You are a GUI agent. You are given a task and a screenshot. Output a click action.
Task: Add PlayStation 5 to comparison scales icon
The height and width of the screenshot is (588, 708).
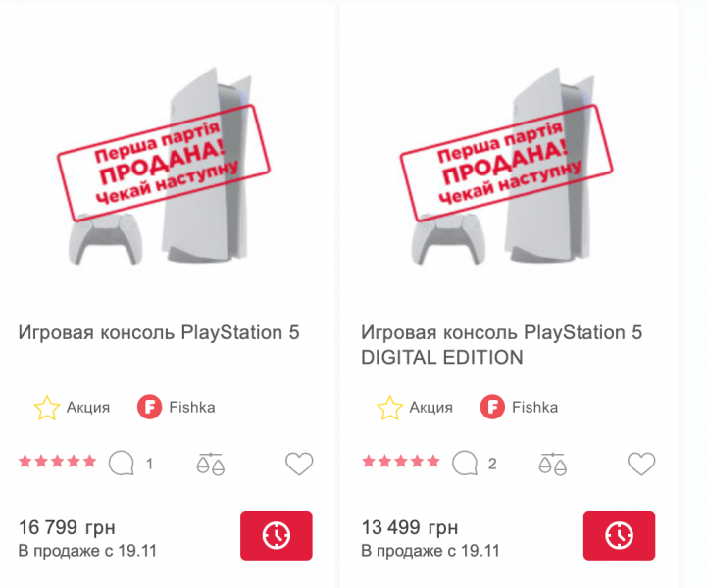tap(210, 463)
